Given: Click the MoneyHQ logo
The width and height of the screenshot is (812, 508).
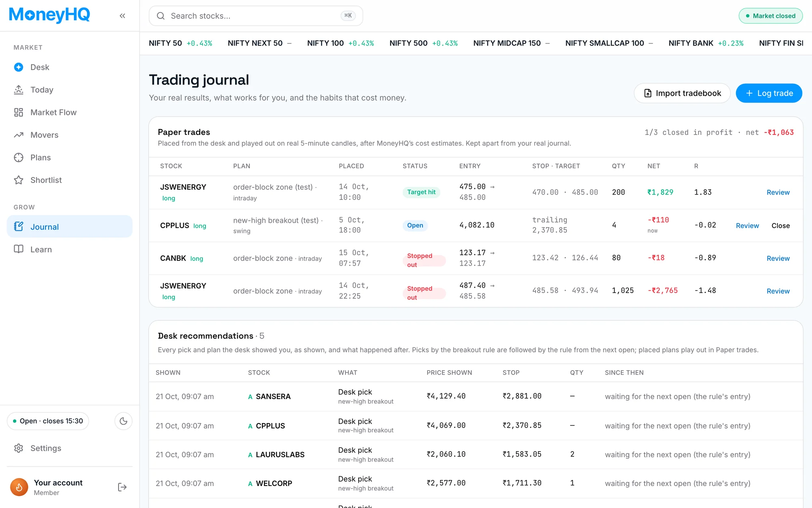Looking at the screenshot, I should pos(49,15).
